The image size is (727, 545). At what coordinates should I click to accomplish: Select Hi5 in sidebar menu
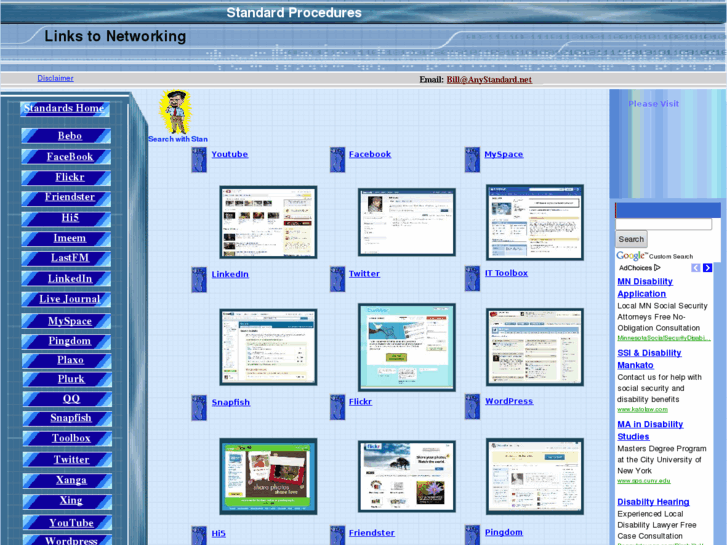(x=66, y=218)
